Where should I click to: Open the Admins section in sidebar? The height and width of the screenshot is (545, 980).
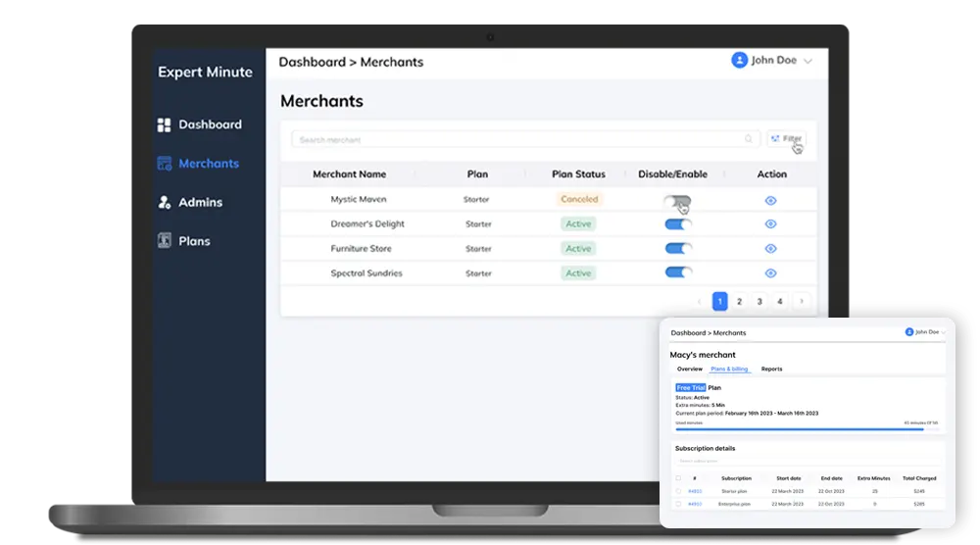click(x=190, y=202)
